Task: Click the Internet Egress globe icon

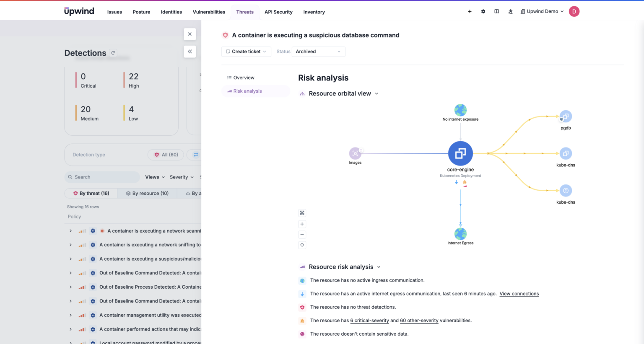Action: [x=460, y=234]
